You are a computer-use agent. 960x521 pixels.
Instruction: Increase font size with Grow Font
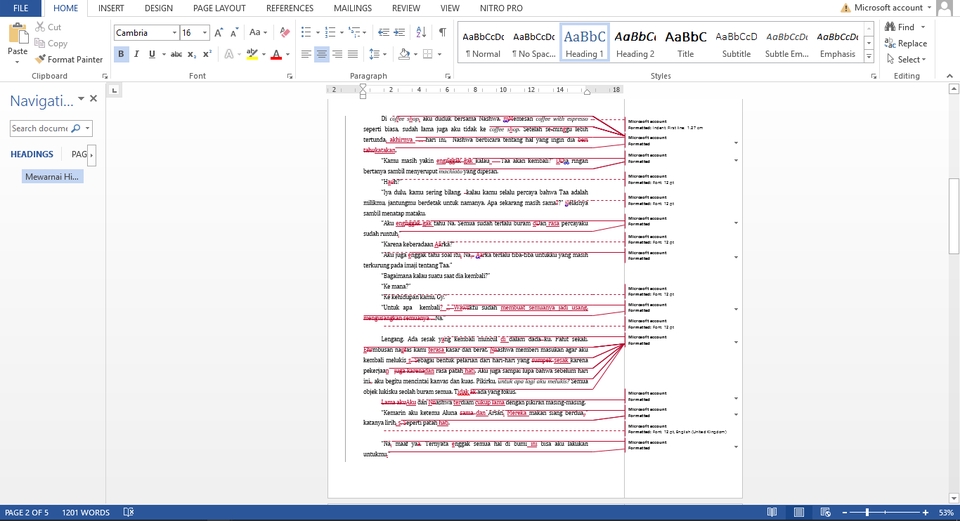pyautogui.click(x=219, y=32)
